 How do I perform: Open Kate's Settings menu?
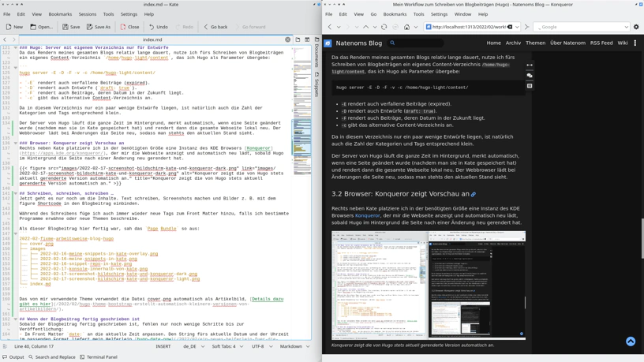[129, 14]
